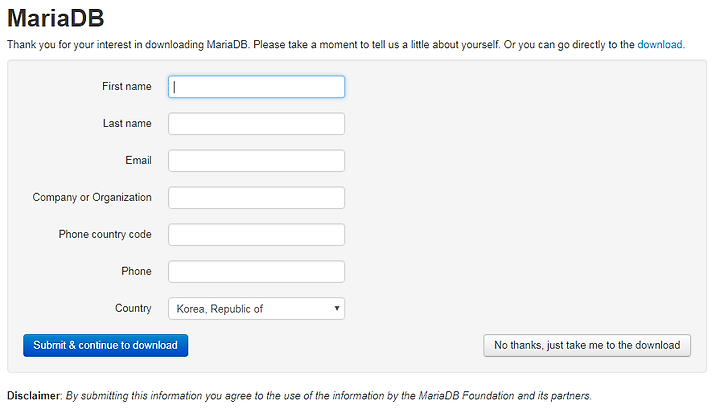Open the Country dropdown showing Korea
The image size is (720, 409).
tap(256, 308)
